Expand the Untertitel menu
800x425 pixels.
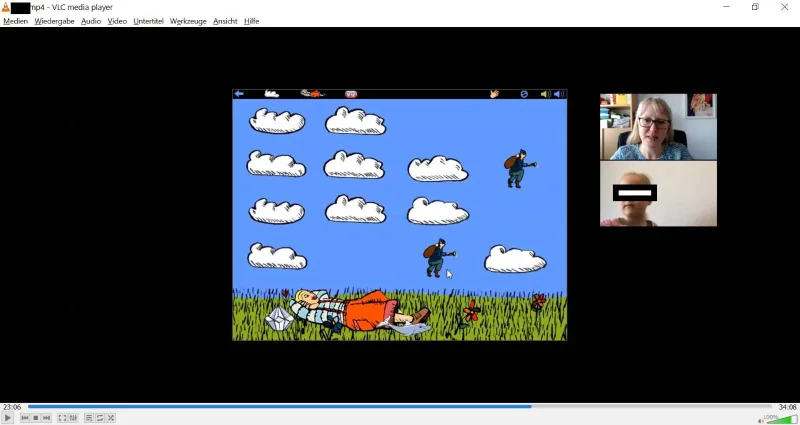tap(148, 21)
